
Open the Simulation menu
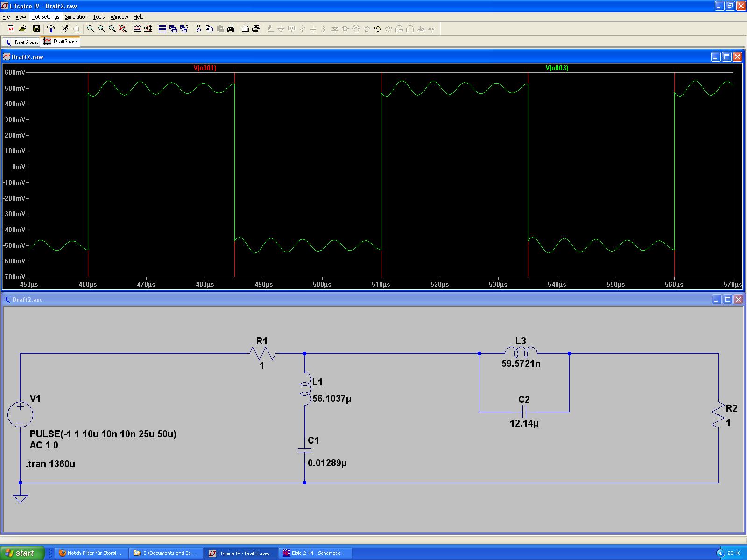(76, 17)
